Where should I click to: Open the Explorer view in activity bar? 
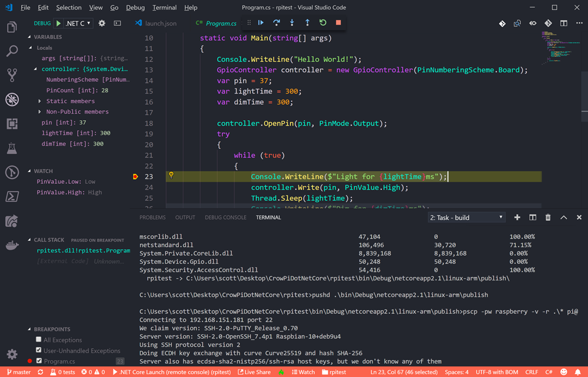(x=12, y=27)
